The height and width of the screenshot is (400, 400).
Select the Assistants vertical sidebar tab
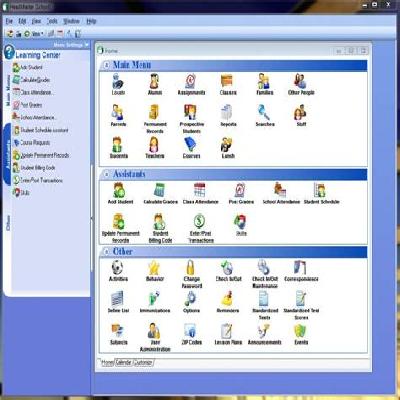[8, 154]
